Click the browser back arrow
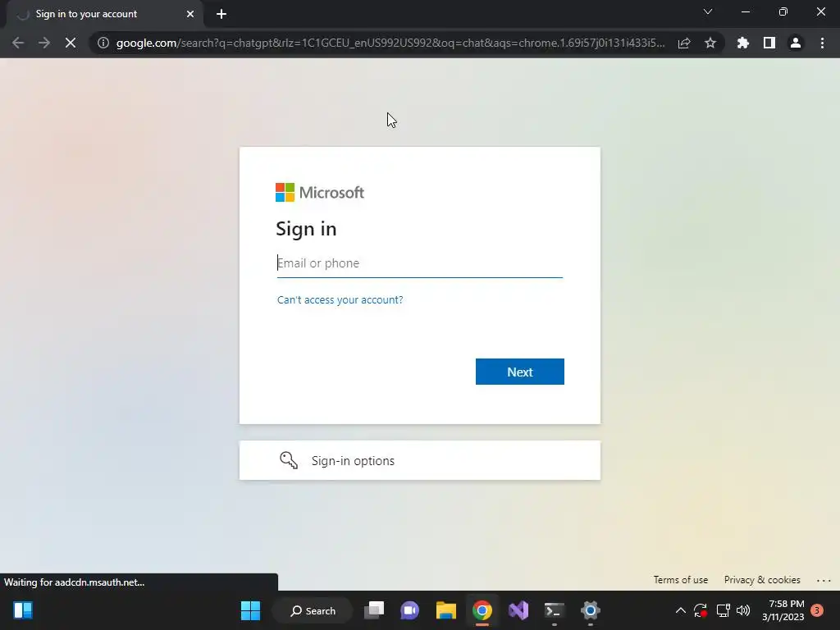This screenshot has height=630, width=840. pyautogui.click(x=18, y=43)
